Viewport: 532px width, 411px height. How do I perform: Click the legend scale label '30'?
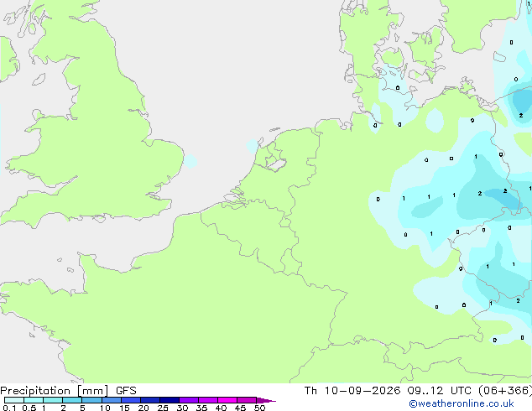(x=182, y=408)
